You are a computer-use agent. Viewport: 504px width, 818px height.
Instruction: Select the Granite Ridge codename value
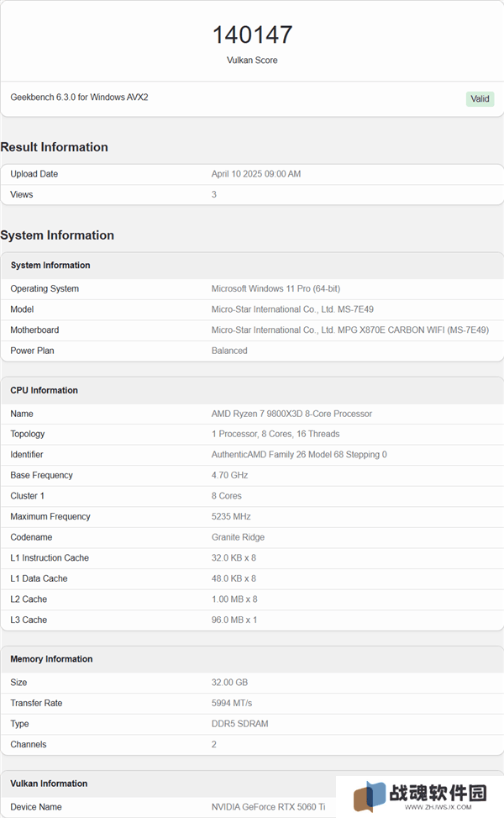238,537
